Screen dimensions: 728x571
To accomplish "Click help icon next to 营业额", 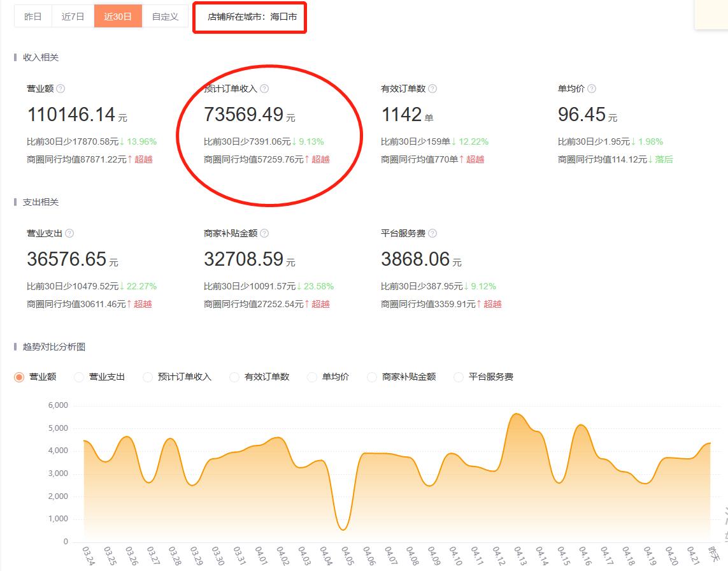I will point(61,89).
